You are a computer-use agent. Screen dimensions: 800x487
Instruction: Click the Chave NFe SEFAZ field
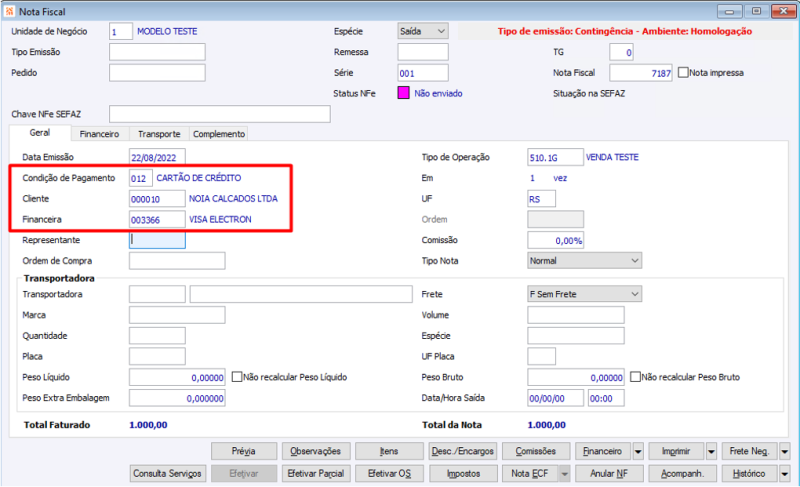220,114
